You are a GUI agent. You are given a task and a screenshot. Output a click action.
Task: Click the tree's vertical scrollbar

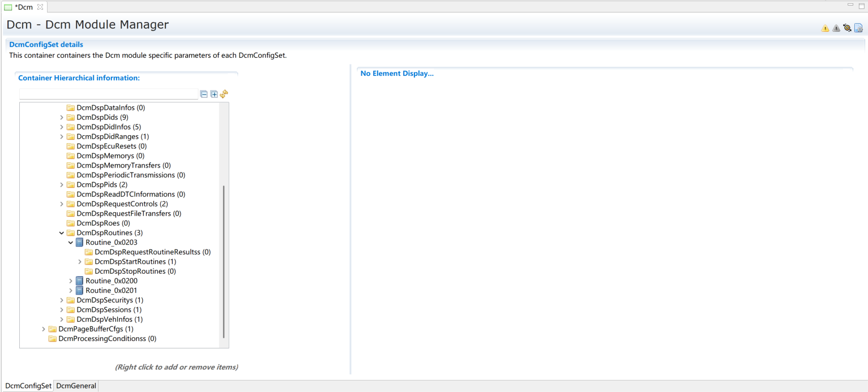pyautogui.click(x=224, y=260)
